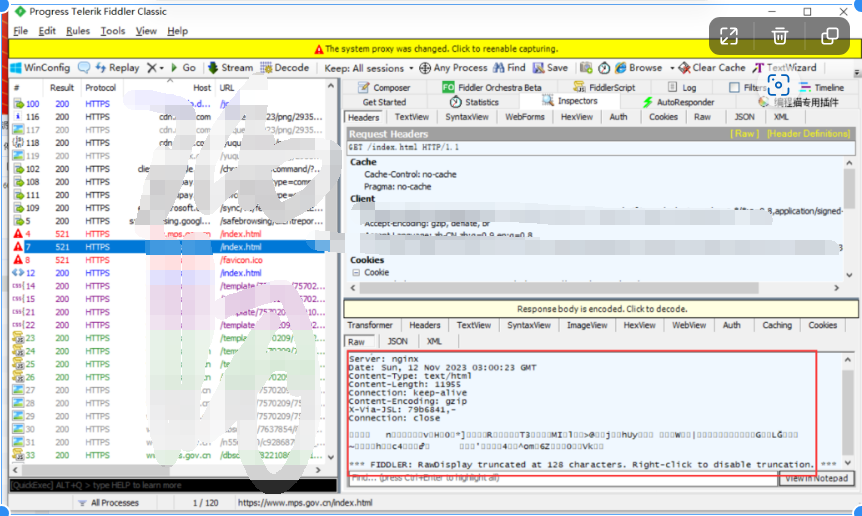The width and height of the screenshot is (862, 516).
Task: Open the View menu
Action: (x=146, y=31)
